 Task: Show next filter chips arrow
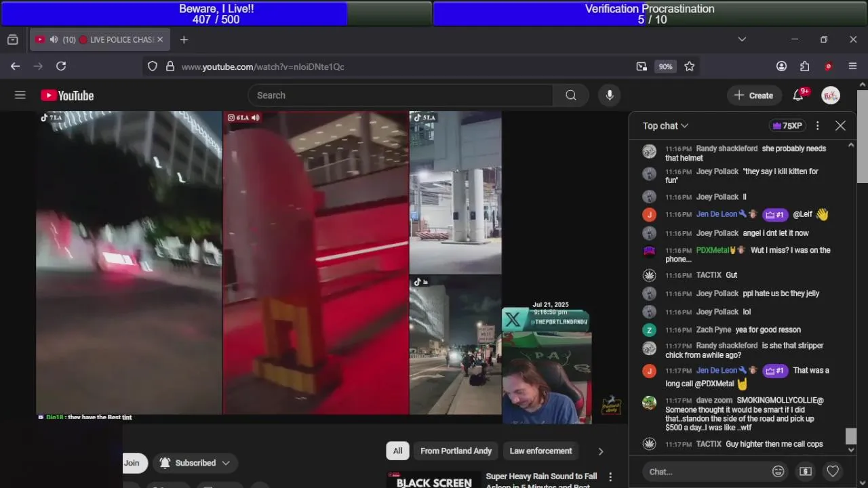click(x=600, y=451)
